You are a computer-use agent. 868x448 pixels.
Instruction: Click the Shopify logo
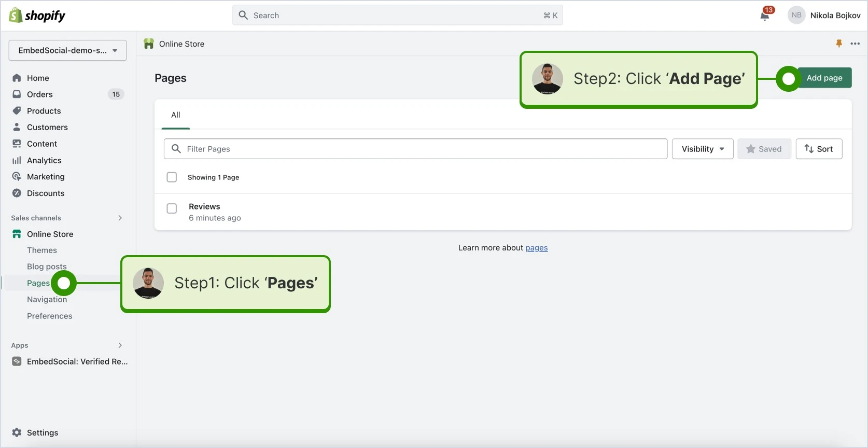pyautogui.click(x=37, y=16)
